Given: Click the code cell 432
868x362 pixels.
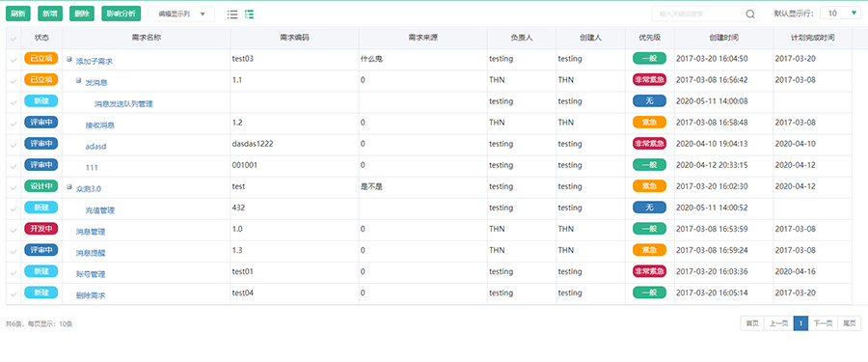Looking at the screenshot, I should [x=238, y=208].
